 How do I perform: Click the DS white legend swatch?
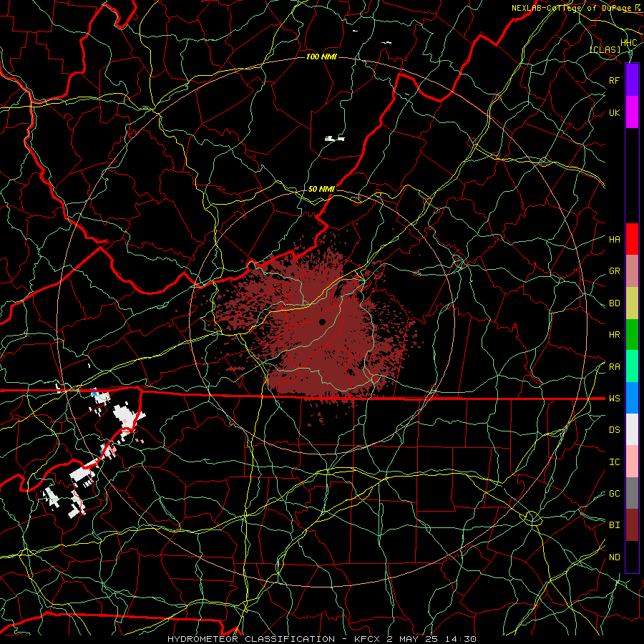632,429
